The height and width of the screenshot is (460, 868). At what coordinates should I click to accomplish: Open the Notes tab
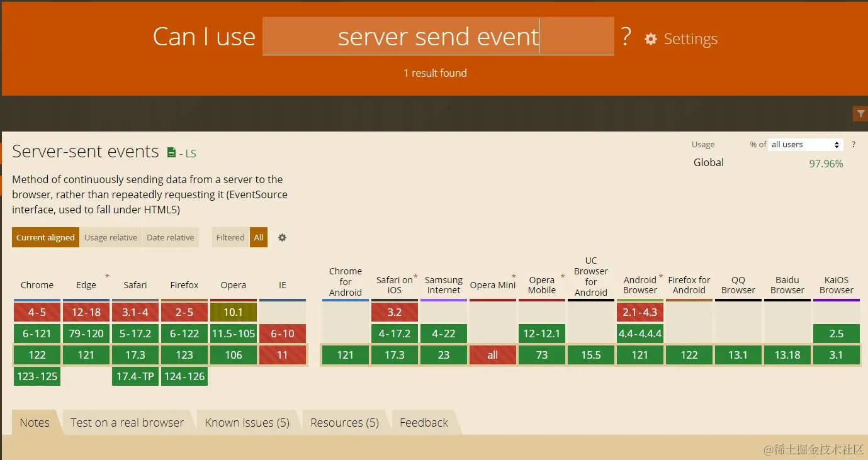coord(35,422)
